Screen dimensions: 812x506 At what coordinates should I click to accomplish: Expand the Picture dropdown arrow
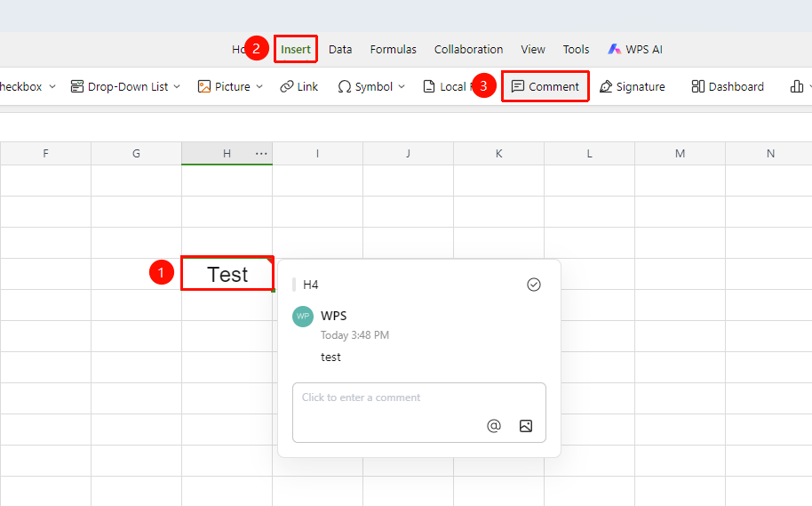259,86
